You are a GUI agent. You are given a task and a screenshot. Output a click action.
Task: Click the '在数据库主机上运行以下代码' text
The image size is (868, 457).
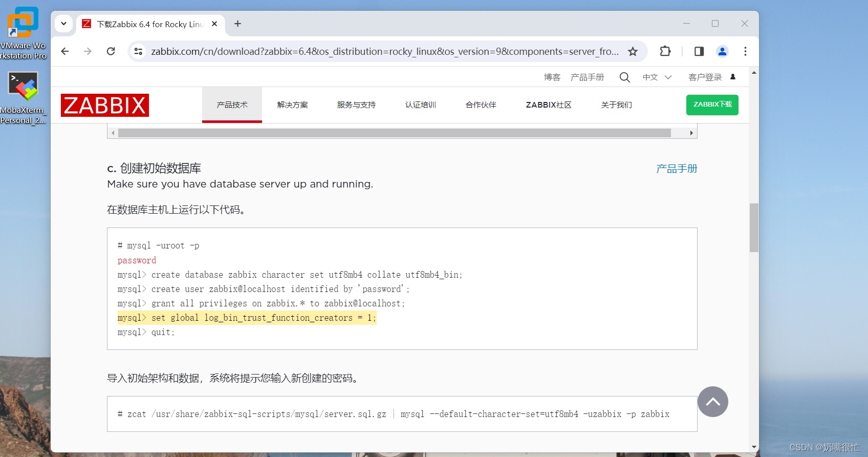(177, 210)
